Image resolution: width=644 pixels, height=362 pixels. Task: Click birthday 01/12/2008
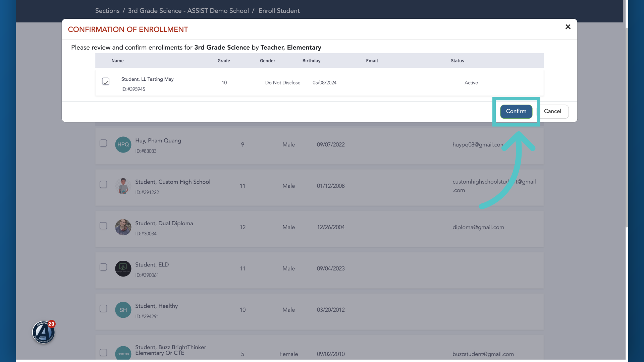click(x=331, y=186)
